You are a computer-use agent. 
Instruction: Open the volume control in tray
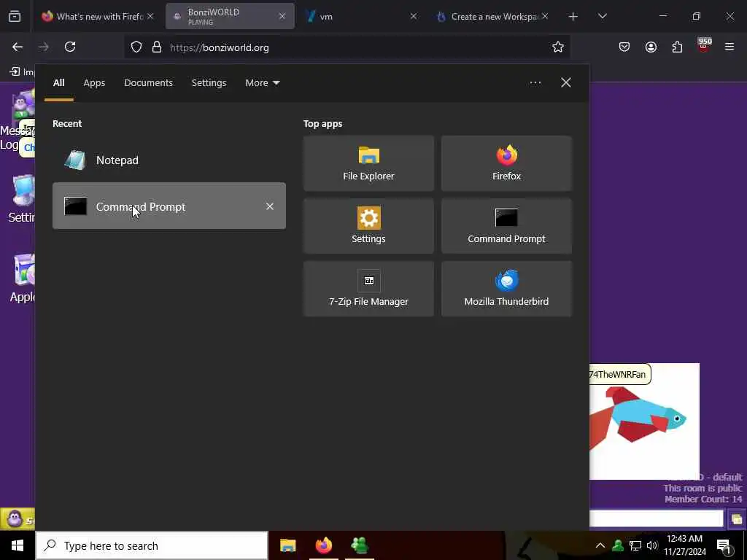[652, 545]
